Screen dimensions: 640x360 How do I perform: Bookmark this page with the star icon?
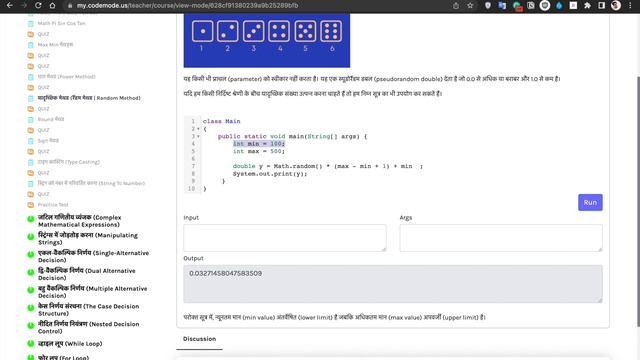[x=470, y=5]
